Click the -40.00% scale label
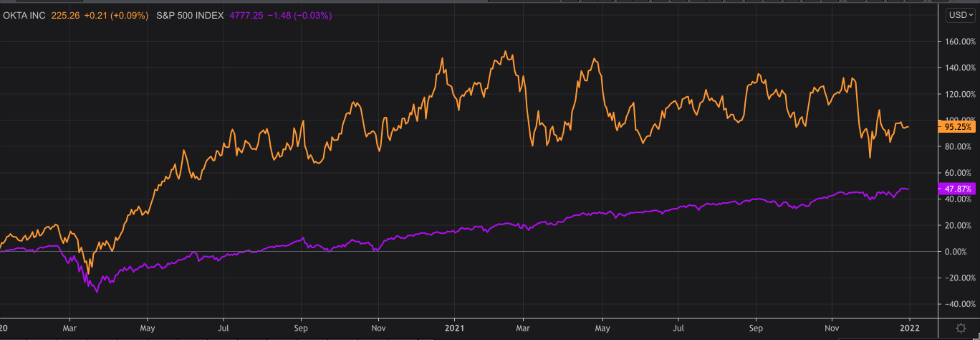The image size is (980, 340). pos(956,304)
